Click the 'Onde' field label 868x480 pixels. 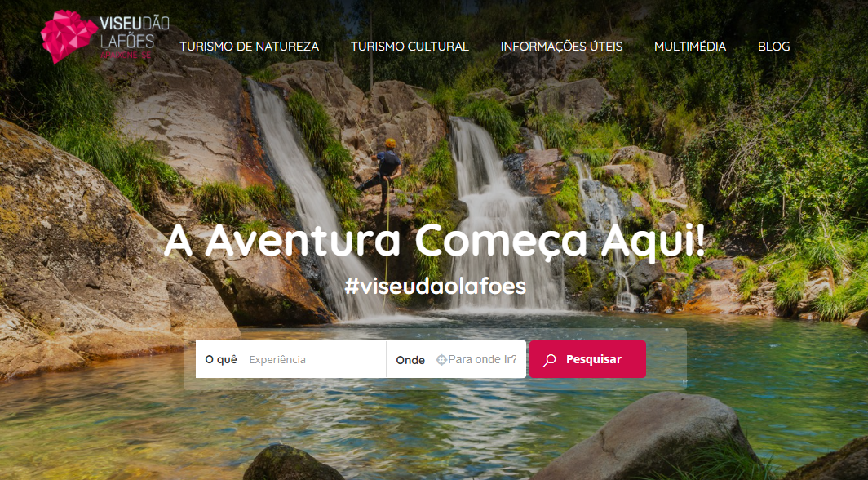[x=410, y=360]
